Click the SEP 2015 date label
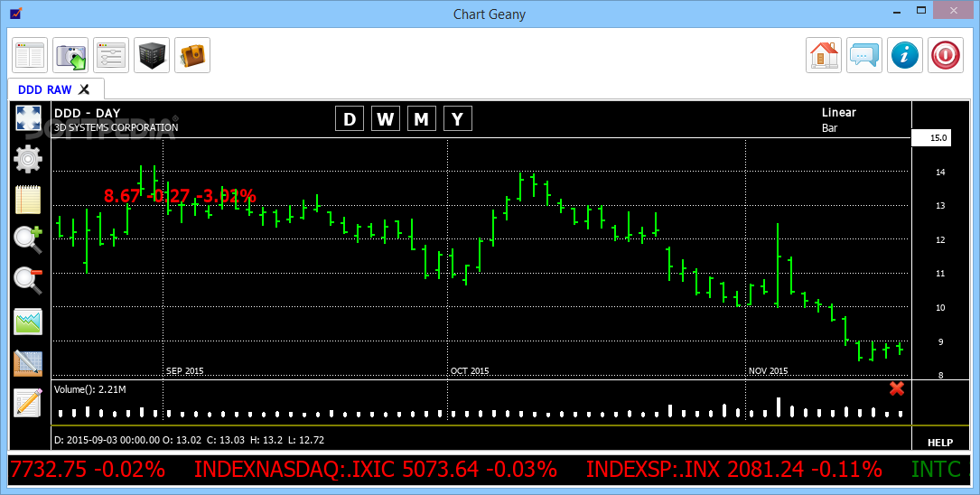The height and width of the screenshot is (495, 980). [x=185, y=370]
